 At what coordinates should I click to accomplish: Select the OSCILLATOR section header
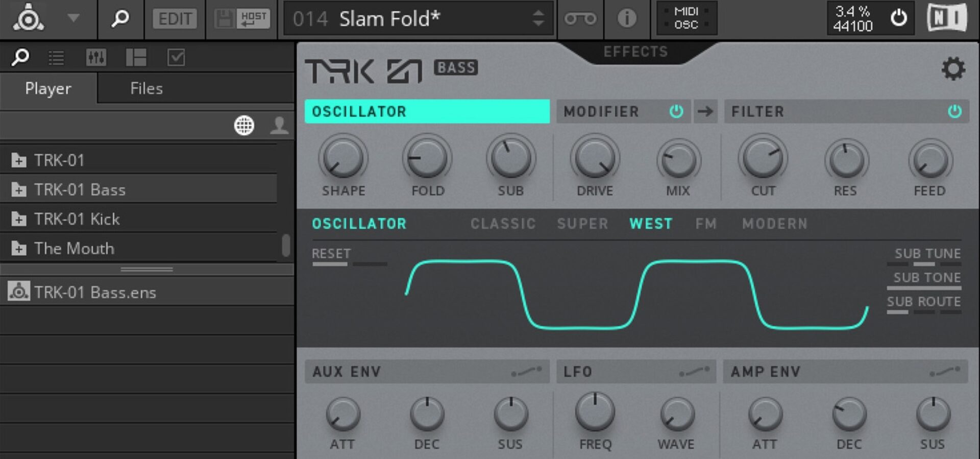tap(427, 111)
